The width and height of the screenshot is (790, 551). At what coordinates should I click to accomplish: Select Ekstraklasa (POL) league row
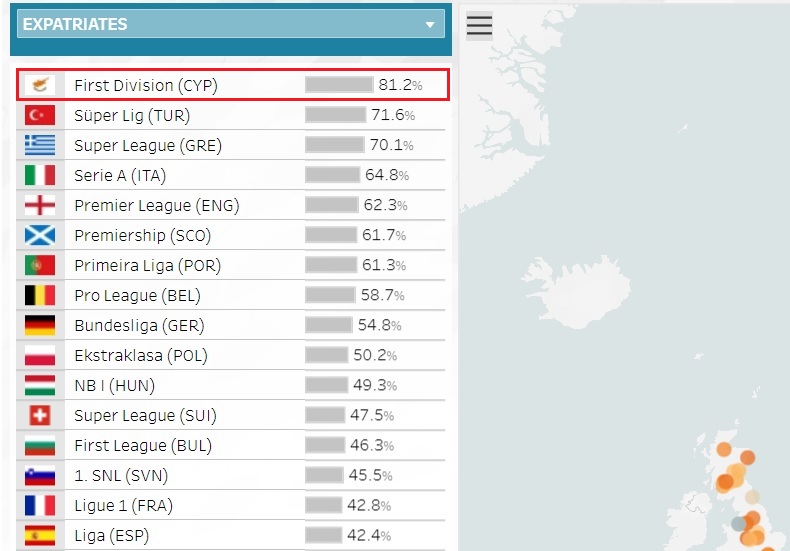(231, 355)
